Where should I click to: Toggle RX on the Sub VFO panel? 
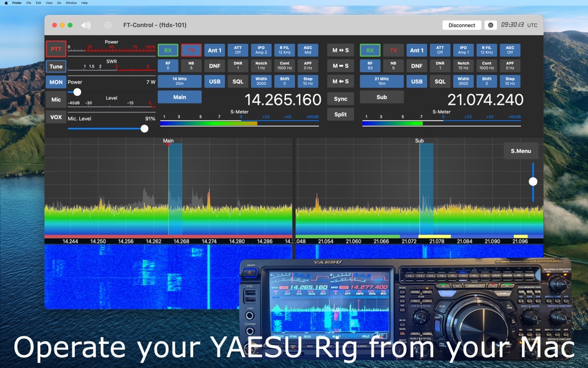(370, 50)
